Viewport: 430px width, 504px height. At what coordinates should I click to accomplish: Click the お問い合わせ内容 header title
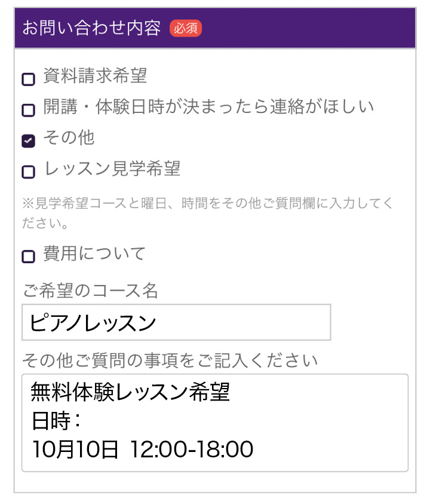(91, 28)
